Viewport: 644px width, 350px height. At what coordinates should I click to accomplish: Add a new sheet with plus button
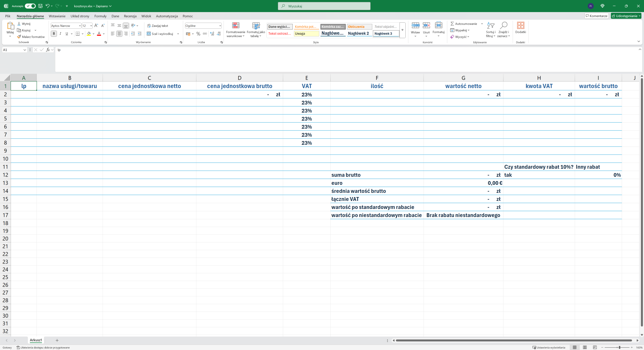coord(57,340)
